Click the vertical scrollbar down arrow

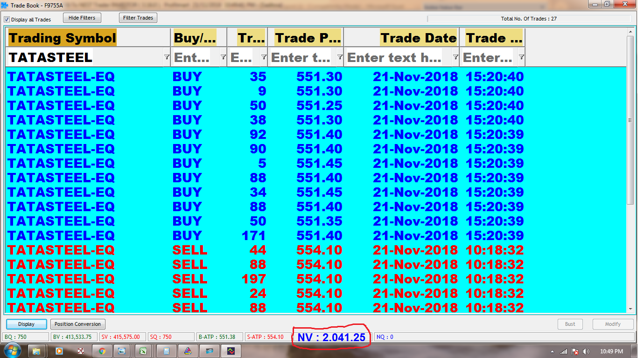(x=630, y=309)
